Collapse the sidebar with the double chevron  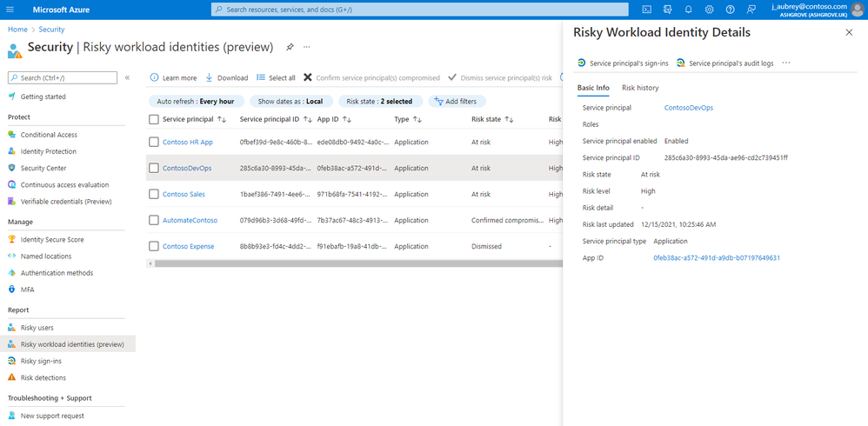(x=127, y=78)
